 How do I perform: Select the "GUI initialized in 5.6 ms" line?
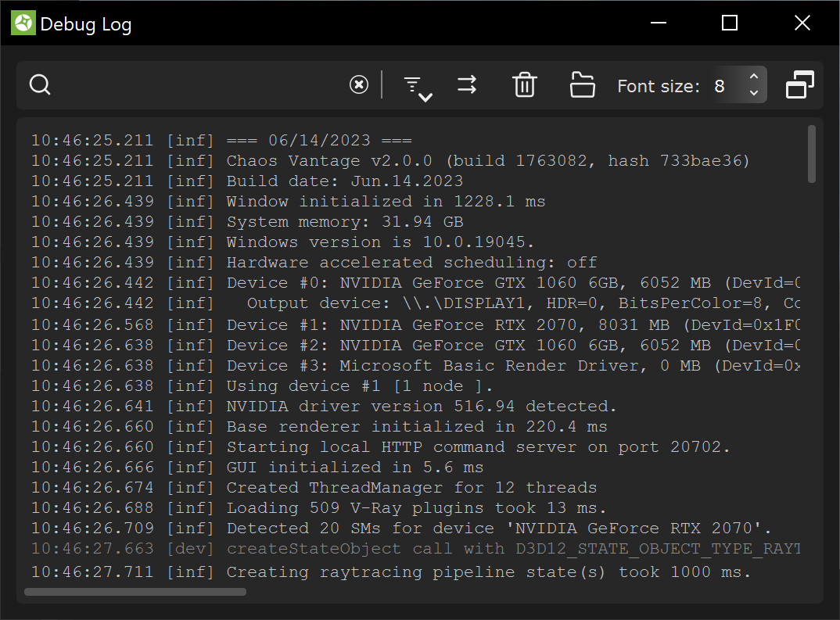point(257,468)
